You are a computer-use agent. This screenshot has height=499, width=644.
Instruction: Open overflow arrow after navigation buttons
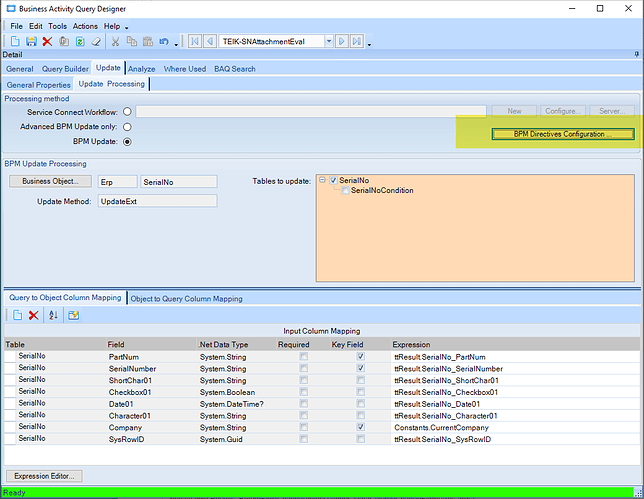(369, 44)
